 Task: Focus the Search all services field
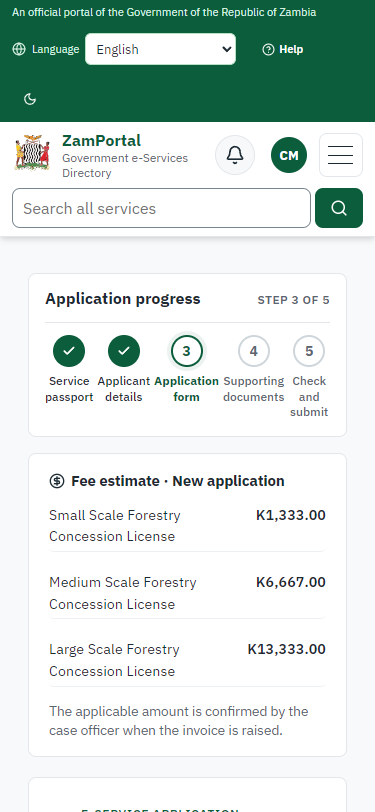pyautogui.click(x=162, y=208)
